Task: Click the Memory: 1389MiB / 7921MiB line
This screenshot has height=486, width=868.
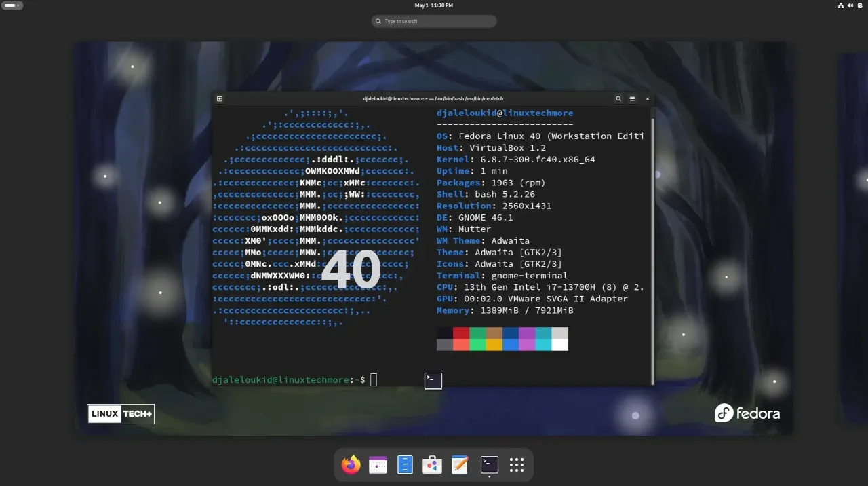Action: pyautogui.click(x=505, y=310)
